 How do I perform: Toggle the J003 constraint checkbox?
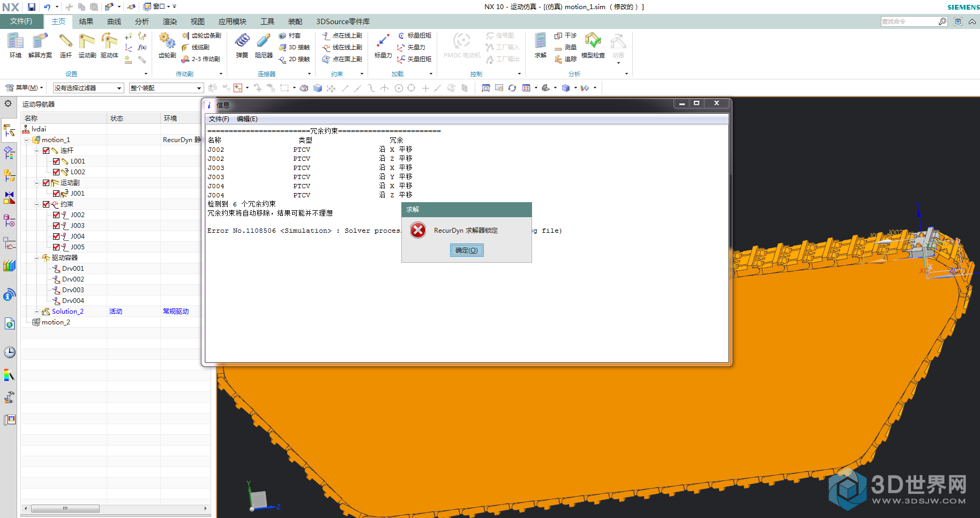56,226
